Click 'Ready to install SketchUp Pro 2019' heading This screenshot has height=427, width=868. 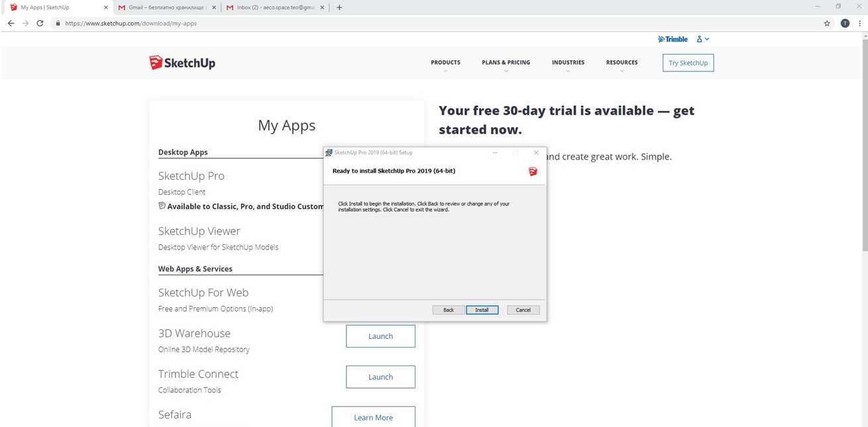[394, 171]
